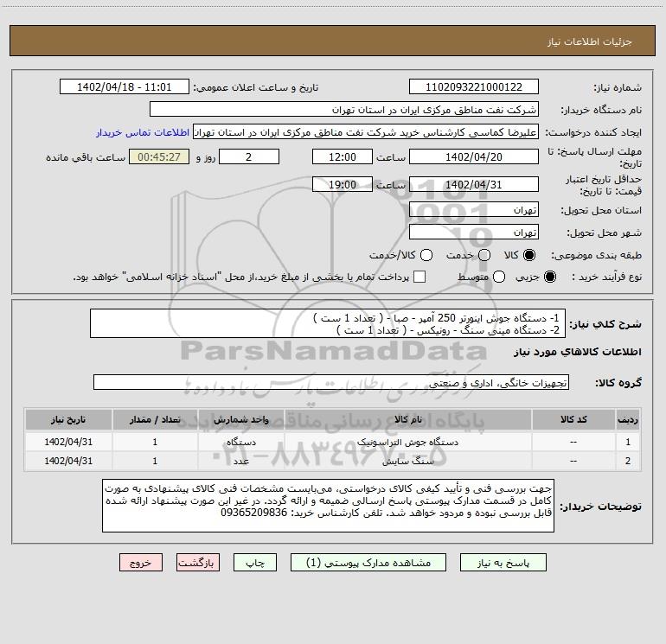The image size is (666, 644).
Task: Click the جزئیات اطلاعات نیاز header title
Action: click(x=589, y=41)
